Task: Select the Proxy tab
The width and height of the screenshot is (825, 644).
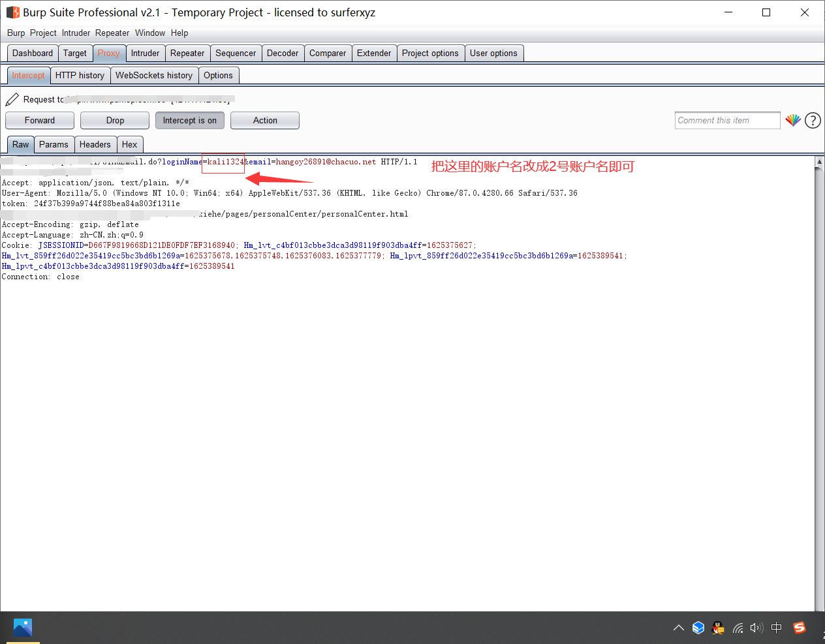Action: (109, 54)
